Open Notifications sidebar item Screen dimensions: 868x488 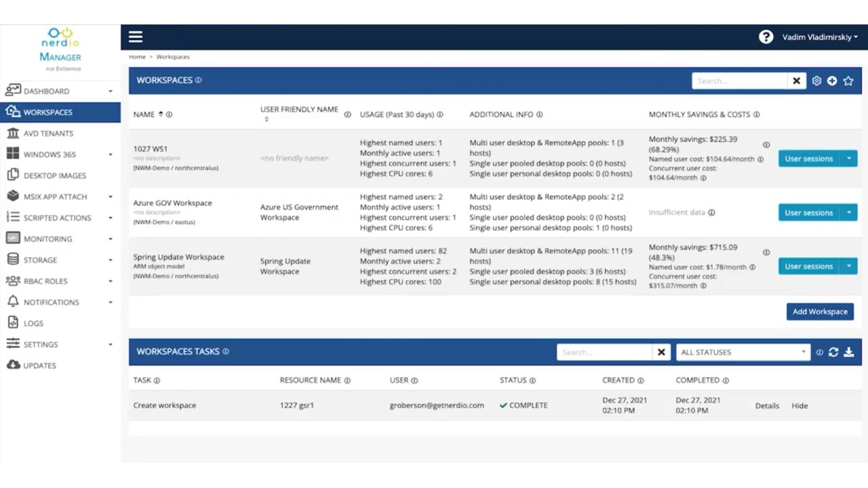pyautogui.click(x=60, y=302)
